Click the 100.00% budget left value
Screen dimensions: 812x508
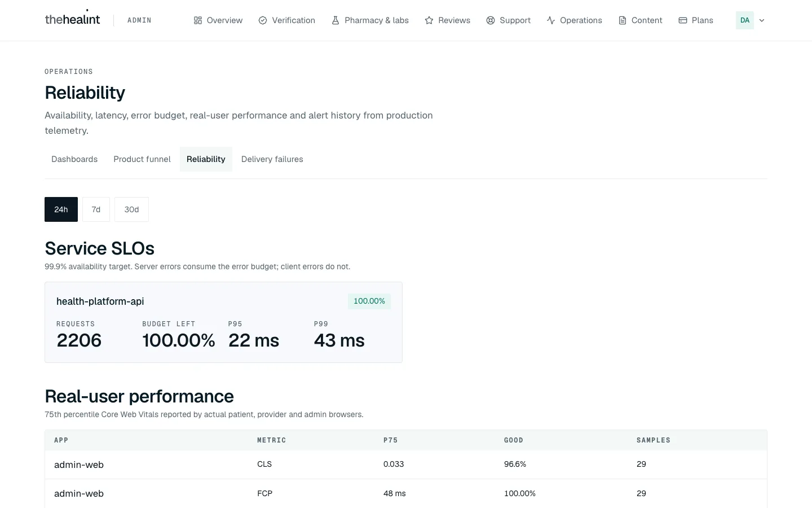point(179,340)
